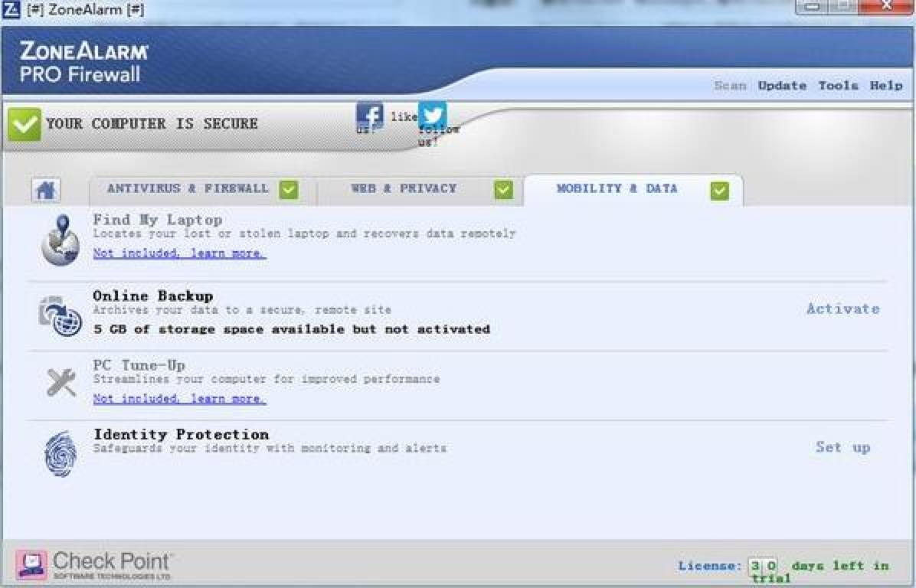Click the Antivirus & Firewall green check
The width and height of the screenshot is (916, 588).
coord(289,190)
